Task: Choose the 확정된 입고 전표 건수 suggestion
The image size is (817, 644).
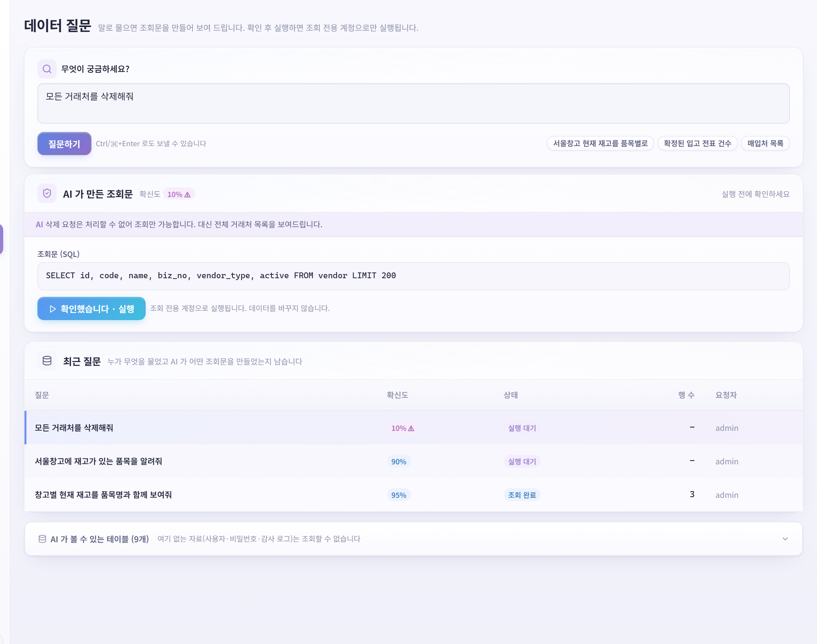Action: coord(697,143)
